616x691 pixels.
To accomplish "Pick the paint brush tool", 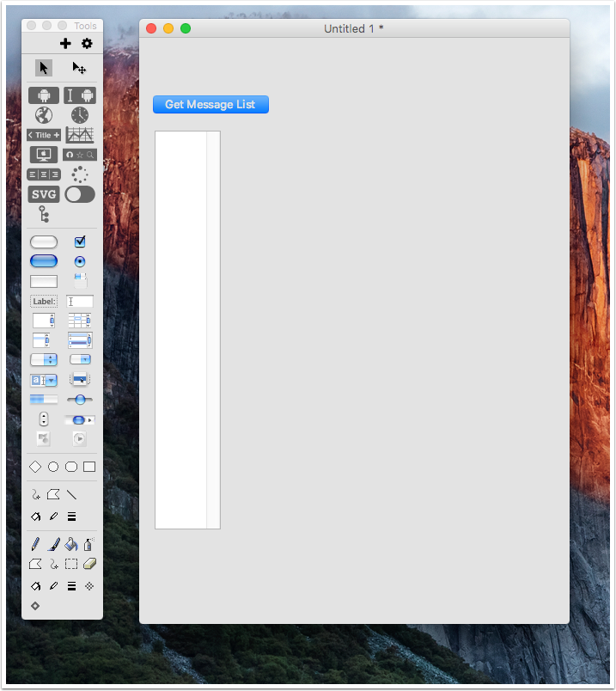I will tap(53, 544).
